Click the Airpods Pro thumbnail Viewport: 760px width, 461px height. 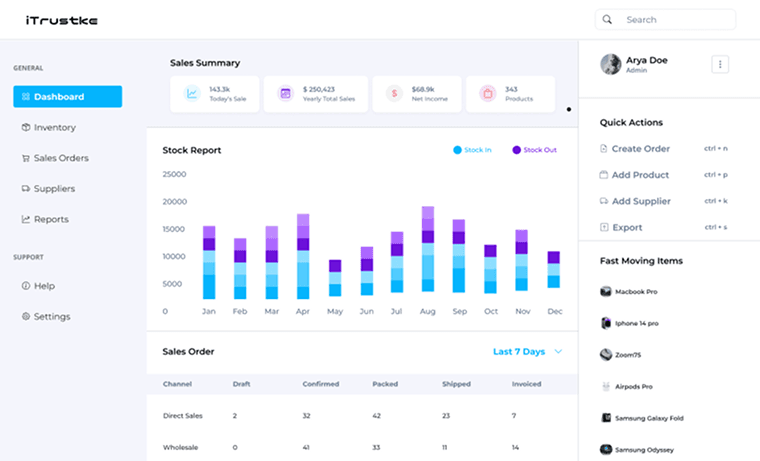point(606,386)
